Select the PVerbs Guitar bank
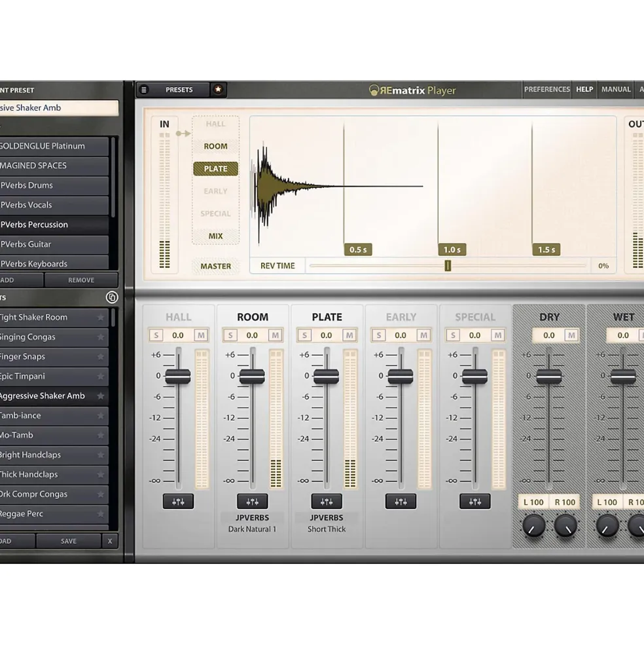This screenshot has height=645, width=644. point(54,244)
